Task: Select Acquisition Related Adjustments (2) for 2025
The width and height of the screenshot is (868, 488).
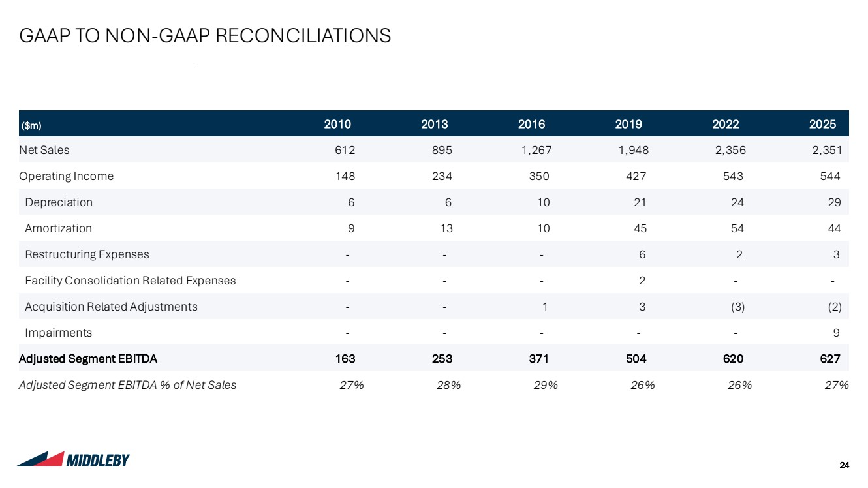Action: click(x=833, y=307)
